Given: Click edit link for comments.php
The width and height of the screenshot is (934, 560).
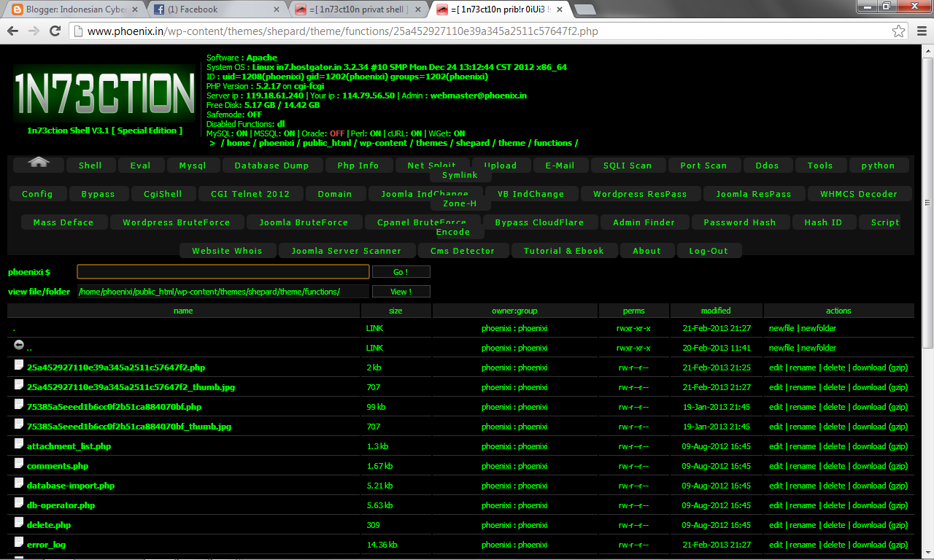Looking at the screenshot, I should tap(776, 466).
